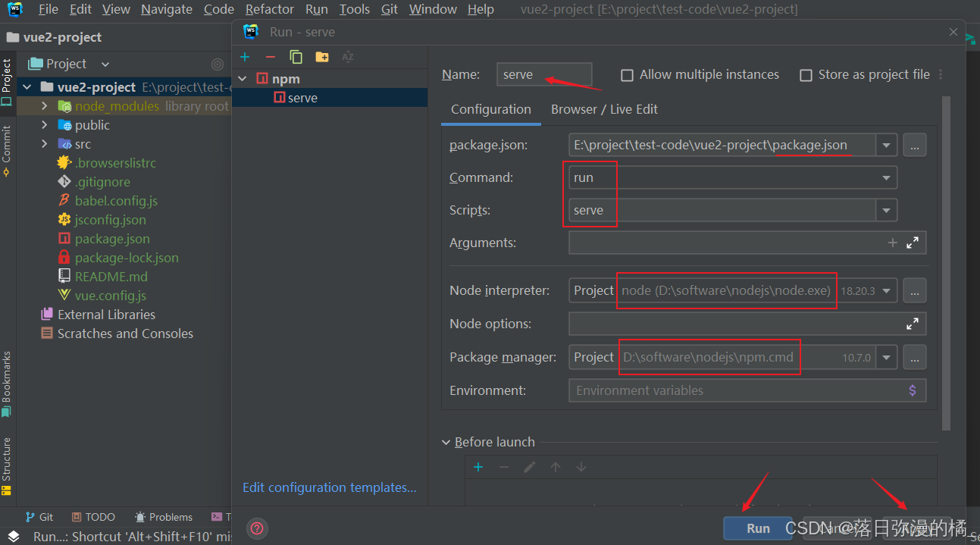Open the Bookmarks side panel
Screen dimensions: 980x545
7,384
